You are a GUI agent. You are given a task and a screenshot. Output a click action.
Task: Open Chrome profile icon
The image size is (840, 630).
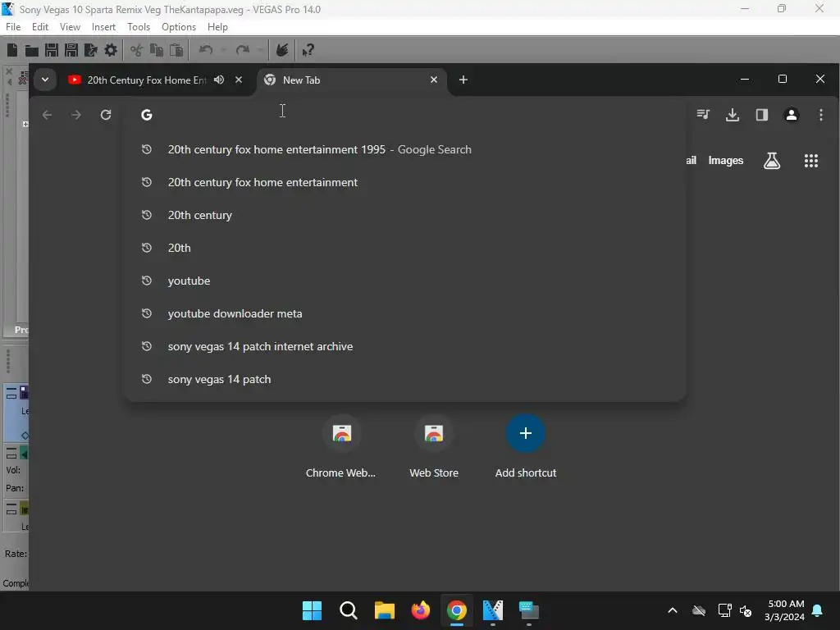tap(792, 115)
